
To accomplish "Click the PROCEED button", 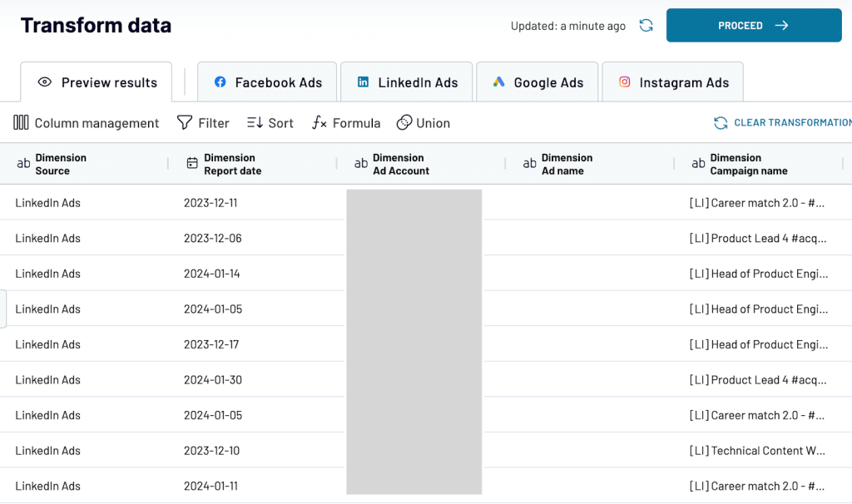I will coord(754,26).
